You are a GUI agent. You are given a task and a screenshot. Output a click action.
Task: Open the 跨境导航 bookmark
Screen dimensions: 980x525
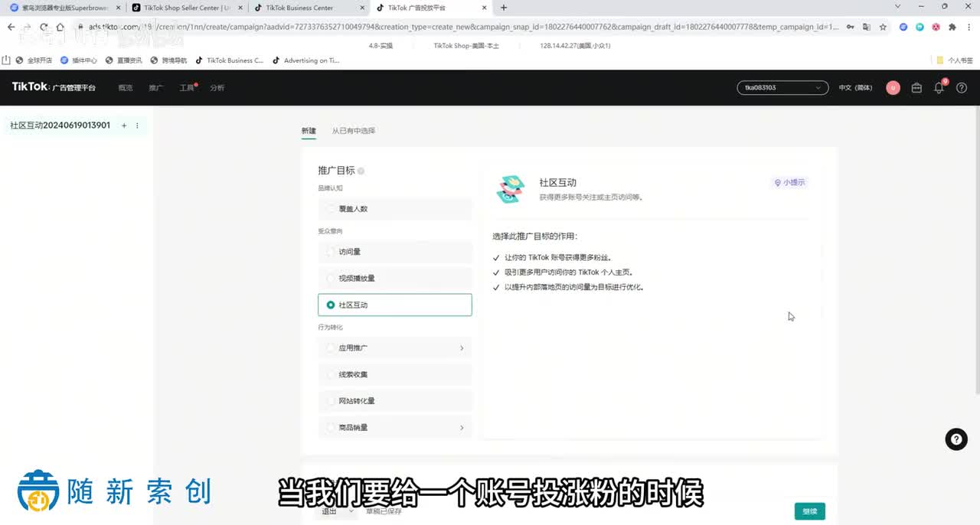(x=168, y=60)
